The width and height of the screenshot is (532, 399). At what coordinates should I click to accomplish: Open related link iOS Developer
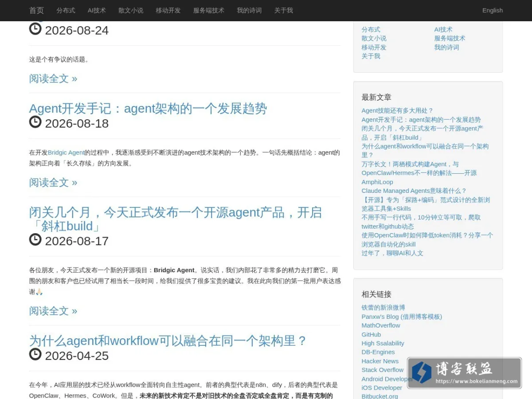(x=382, y=388)
